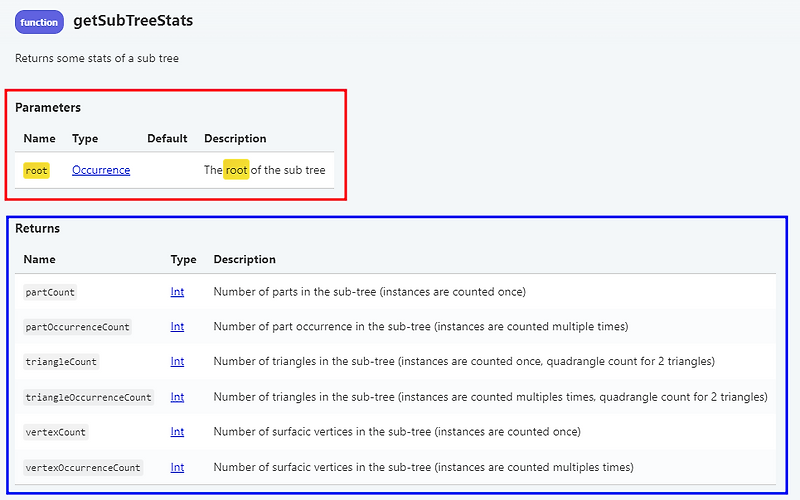
Task: Click the vertexCount description text
Action: 397,432
